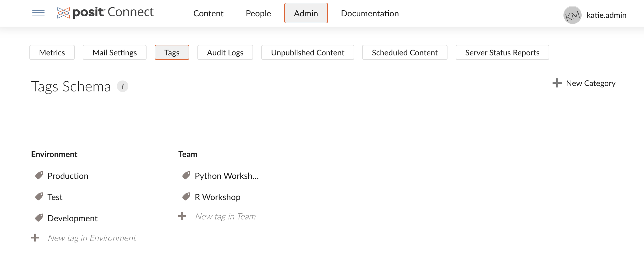Click the plus icon for new Team tag
Screen dimensions: 644x253
coord(182,216)
